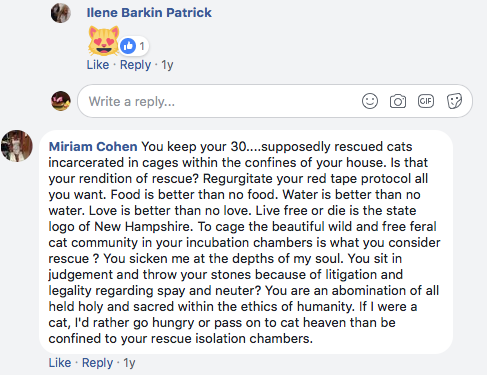Reply to Ilene Barkin Patrick's comment

click(x=135, y=65)
